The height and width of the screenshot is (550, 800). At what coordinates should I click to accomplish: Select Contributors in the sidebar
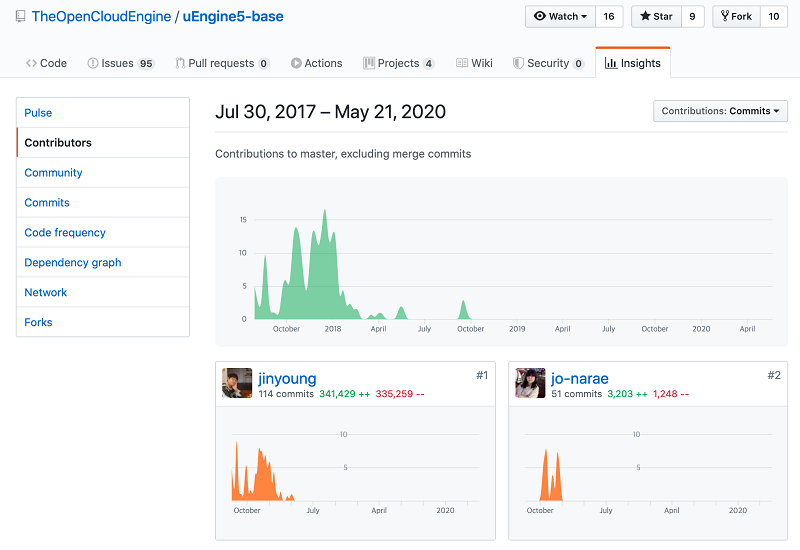pos(103,143)
